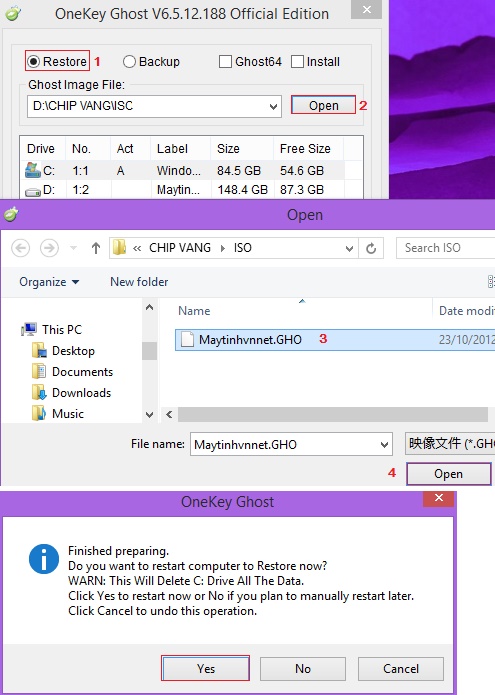Screen dimensions: 495x695
Task: Click the Maytinhvnnet.GHO file icon
Action: click(x=187, y=340)
